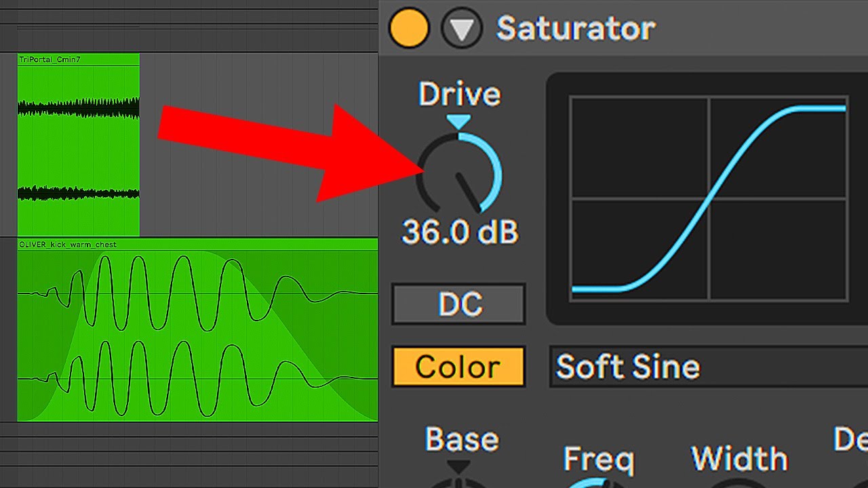868x488 pixels.
Task: Disable the Color button
Action: 458,367
